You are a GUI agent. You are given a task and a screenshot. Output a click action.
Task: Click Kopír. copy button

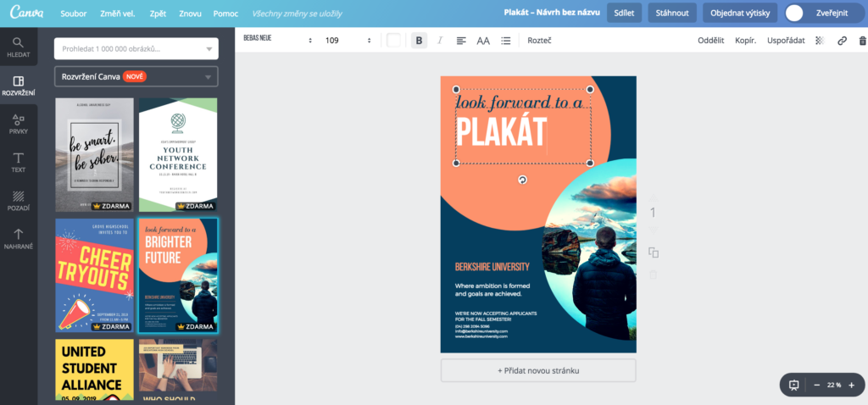746,41
